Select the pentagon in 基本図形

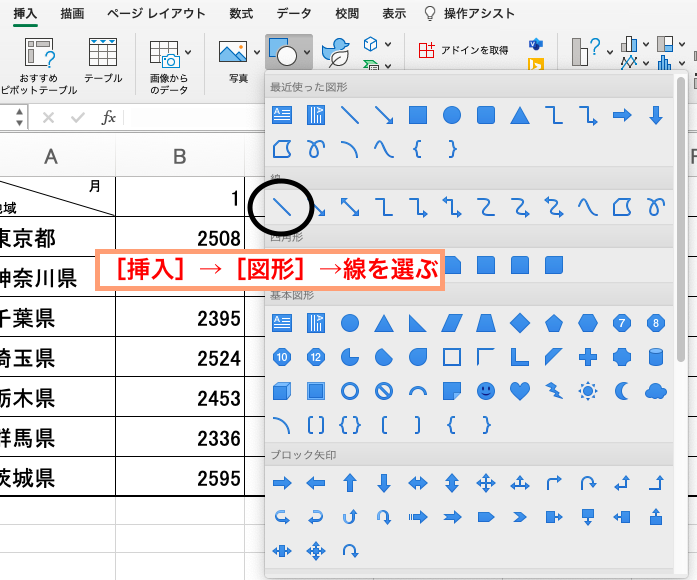[x=554, y=323]
